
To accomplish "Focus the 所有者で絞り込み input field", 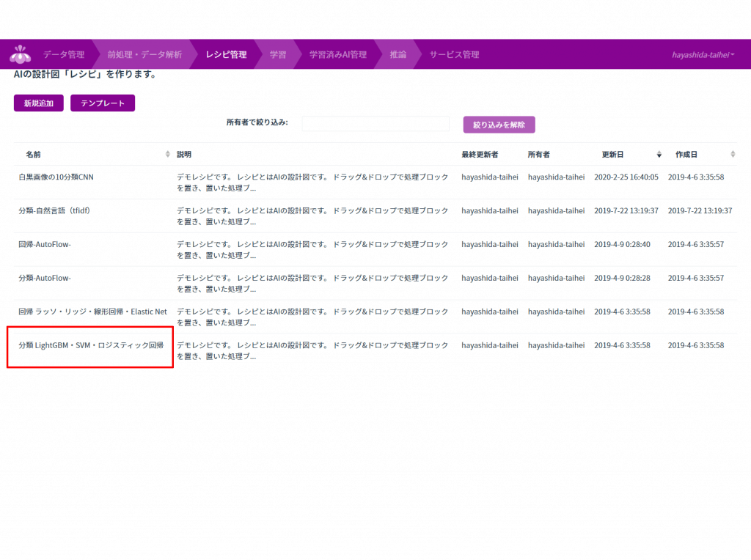I will pos(375,124).
